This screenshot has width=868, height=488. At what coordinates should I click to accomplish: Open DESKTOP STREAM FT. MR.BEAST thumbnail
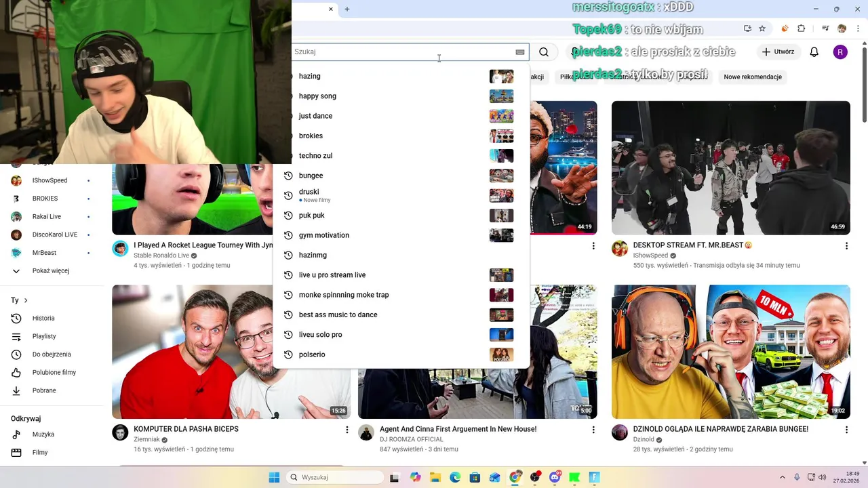[x=731, y=168]
